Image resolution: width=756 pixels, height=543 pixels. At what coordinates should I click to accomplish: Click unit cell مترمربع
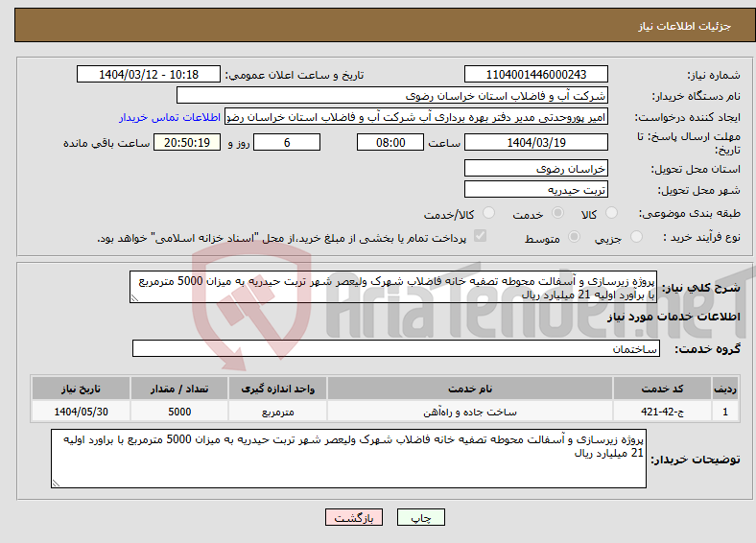point(277,412)
